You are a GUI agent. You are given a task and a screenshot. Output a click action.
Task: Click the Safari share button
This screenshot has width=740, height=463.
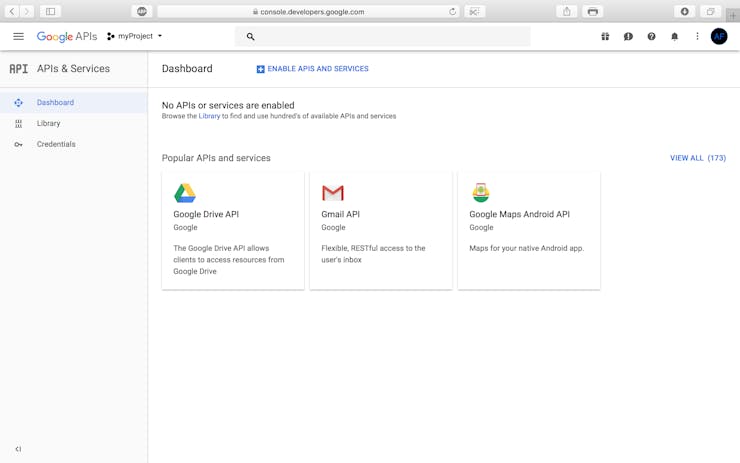point(567,11)
